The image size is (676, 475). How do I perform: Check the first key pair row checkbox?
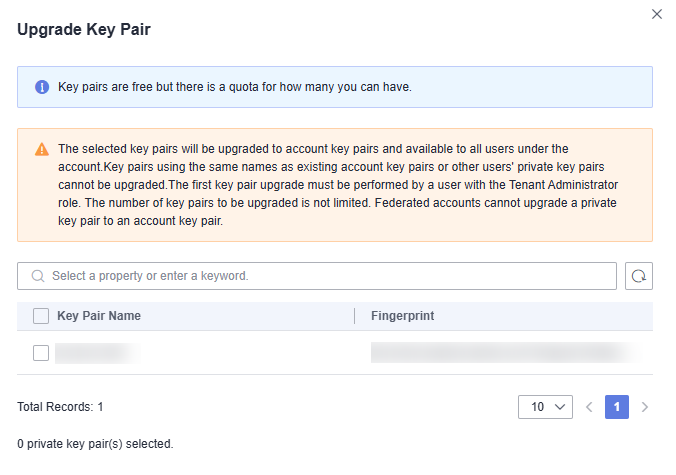tap(41, 353)
